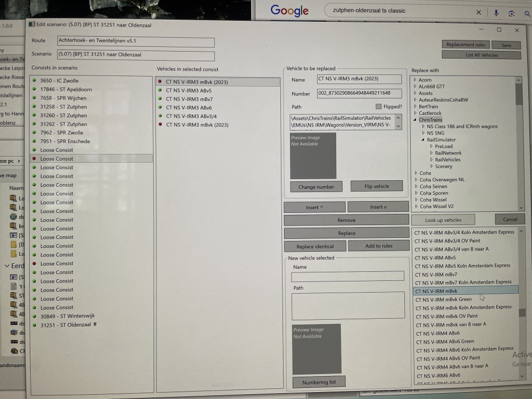Click the Google Lens image search icon
The height and width of the screenshot is (399, 532).
pos(512,12)
